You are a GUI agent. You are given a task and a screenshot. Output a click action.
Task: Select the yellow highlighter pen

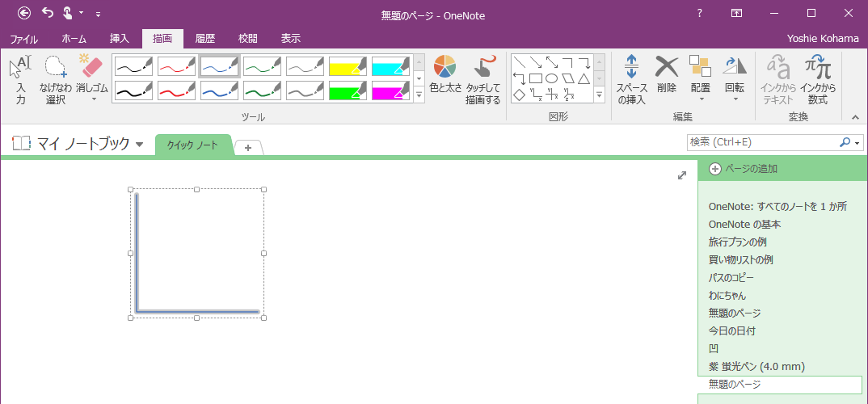(348, 66)
